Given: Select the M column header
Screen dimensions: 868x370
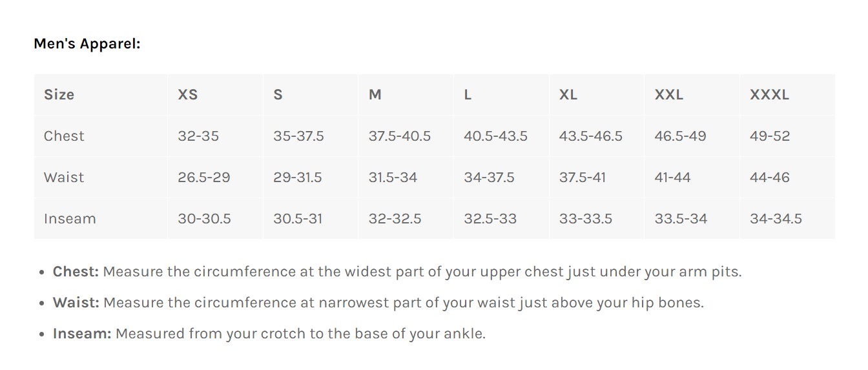Looking at the screenshot, I should pyautogui.click(x=375, y=94).
